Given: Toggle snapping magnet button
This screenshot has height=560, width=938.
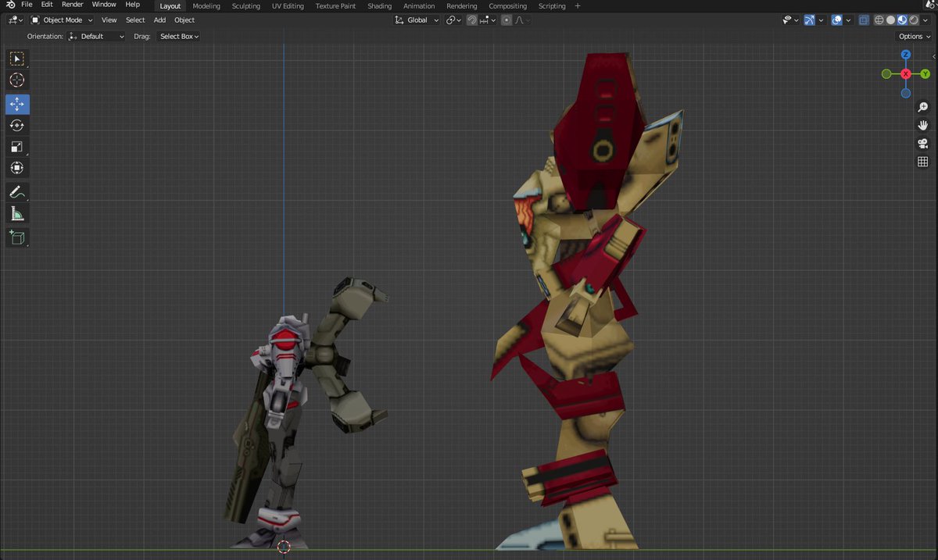Looking at the screenshot, I should point(472,20).
